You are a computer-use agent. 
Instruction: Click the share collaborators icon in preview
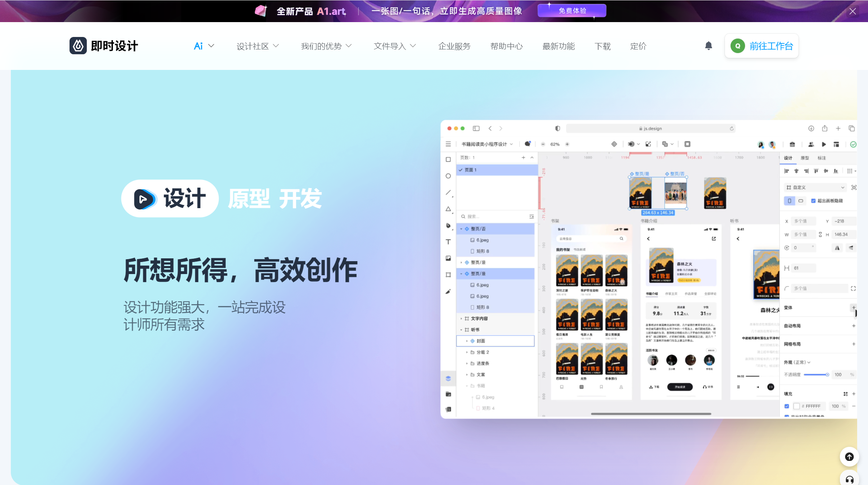tap(811, 144)
